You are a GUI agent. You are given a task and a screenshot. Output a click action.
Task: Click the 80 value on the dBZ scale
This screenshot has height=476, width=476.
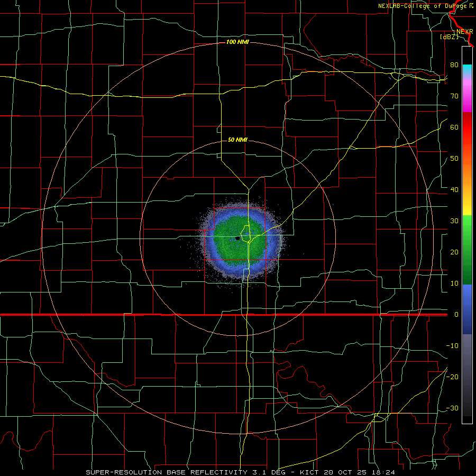tap(454, 65)
